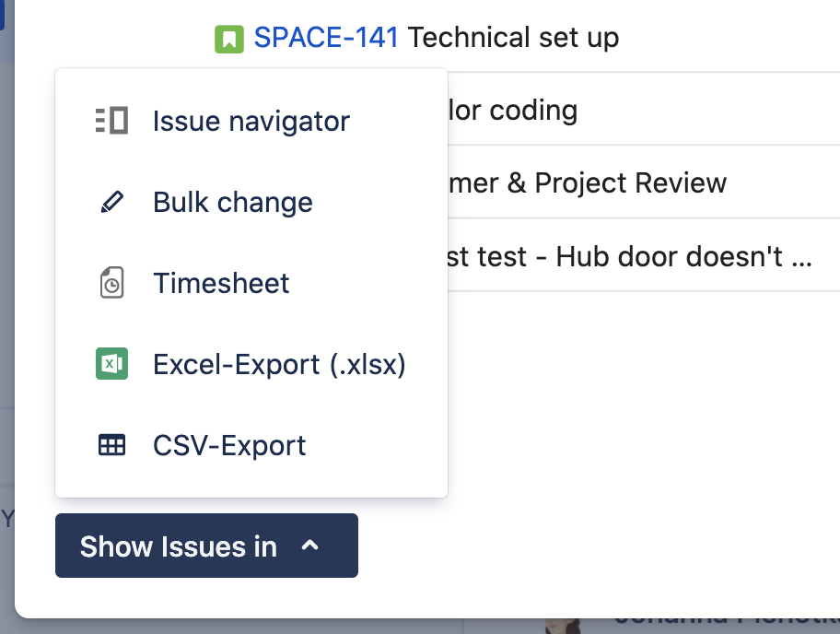Click the Technical set up summary
The height and width of the screenshot is (634, 840).
click(x=513, y=38)
